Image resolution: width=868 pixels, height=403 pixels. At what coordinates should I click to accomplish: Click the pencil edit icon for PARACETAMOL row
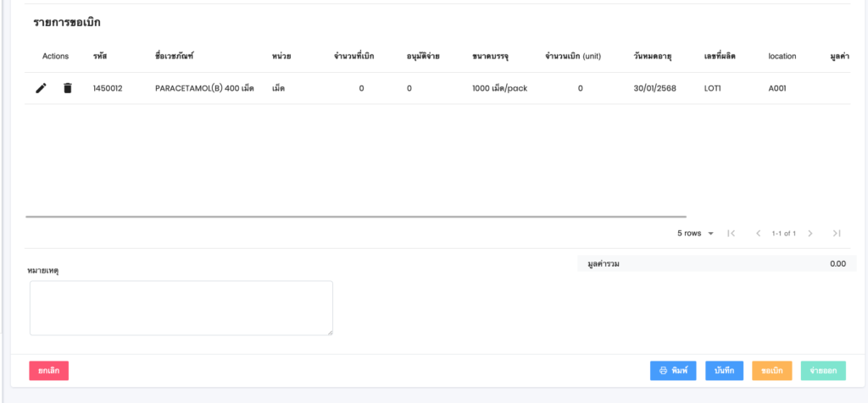point(41,88)
